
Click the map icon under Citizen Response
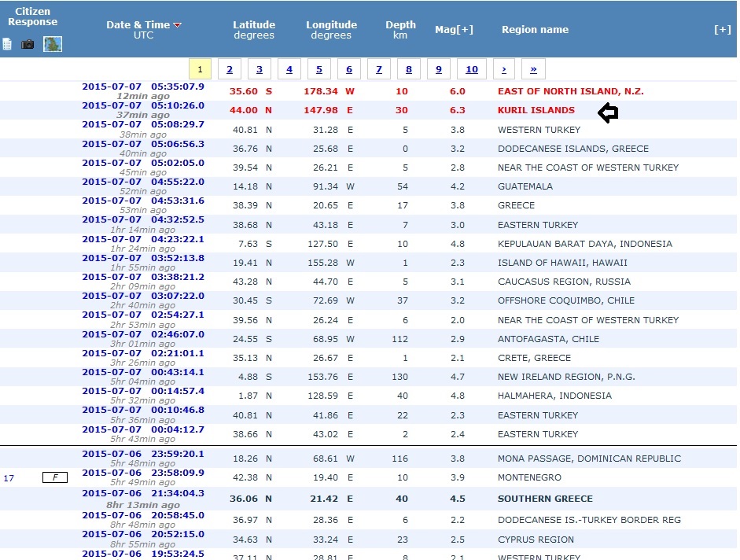(53, 44)
